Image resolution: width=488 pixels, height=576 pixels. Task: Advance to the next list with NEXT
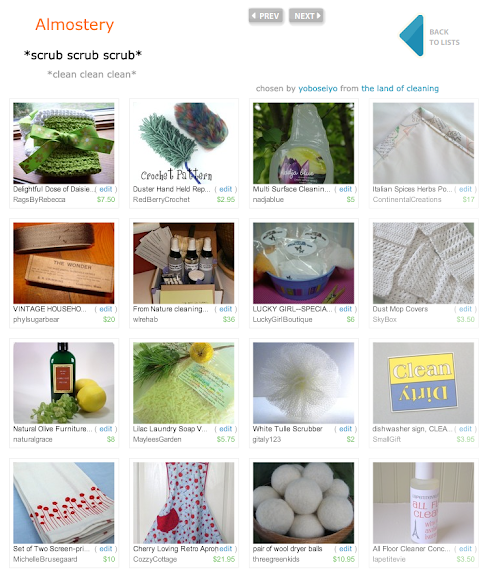306,16
